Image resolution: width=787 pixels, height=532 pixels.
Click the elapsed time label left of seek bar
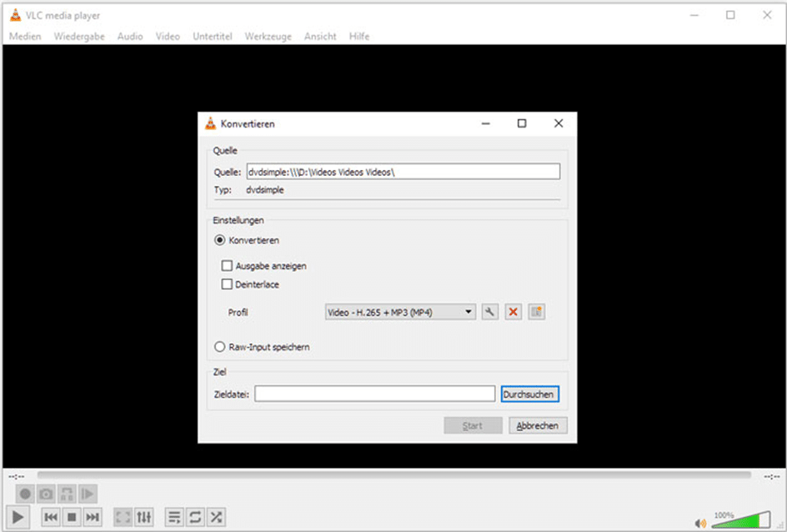click(16, 476)
